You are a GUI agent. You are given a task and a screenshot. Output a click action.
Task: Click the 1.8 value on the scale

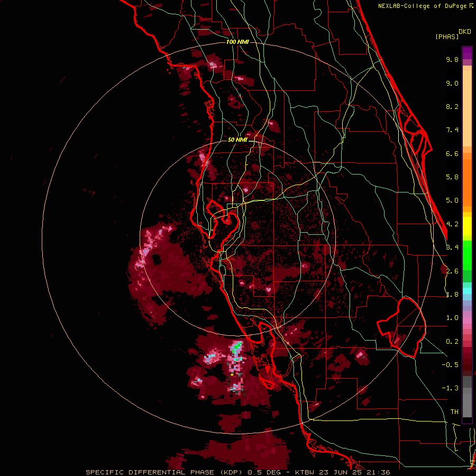[452, 295]
